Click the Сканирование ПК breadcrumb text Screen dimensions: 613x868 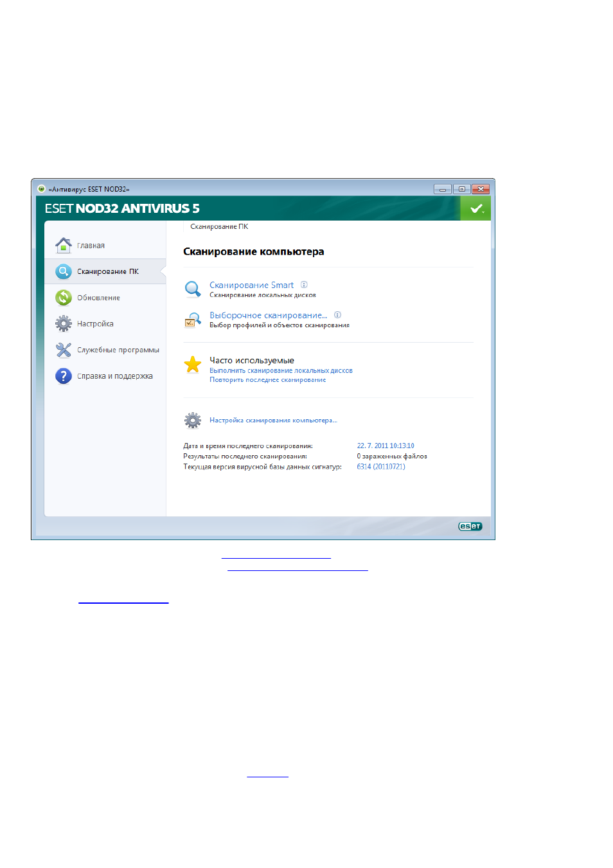(x=219, y=226)
